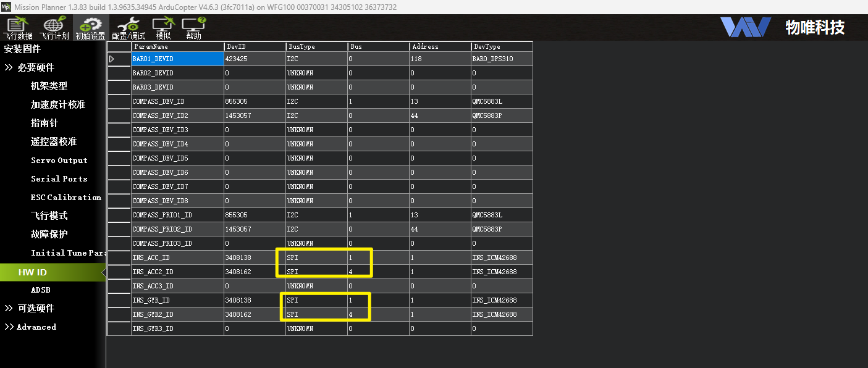Image resolution: width=868 pixels, height=368 pixels.
Task: Select the INS_GYR_ID cell
Action: pyautogui.click(x=177, y=300)
